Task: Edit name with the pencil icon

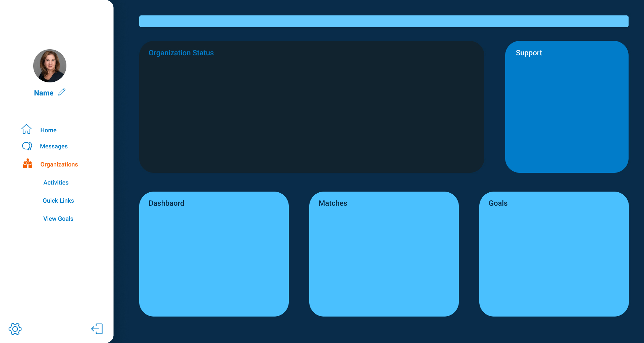Action: [x=62, y=92]
